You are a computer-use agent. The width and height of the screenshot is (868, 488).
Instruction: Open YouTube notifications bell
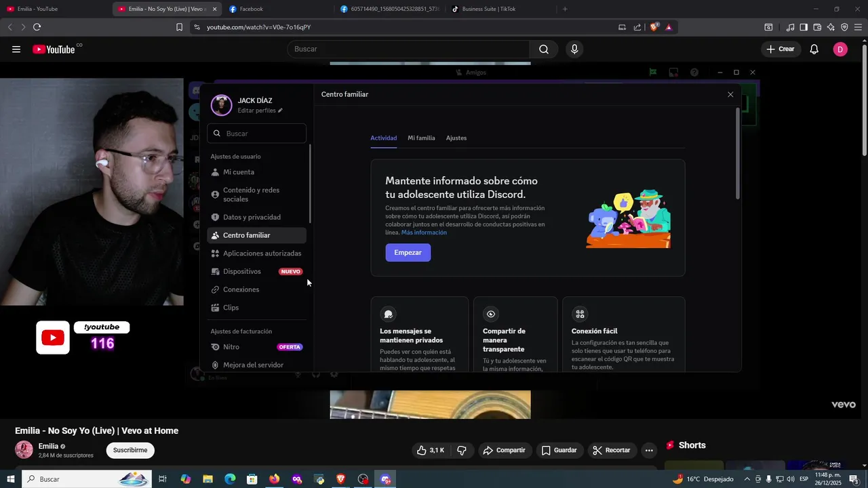[814, 49]
